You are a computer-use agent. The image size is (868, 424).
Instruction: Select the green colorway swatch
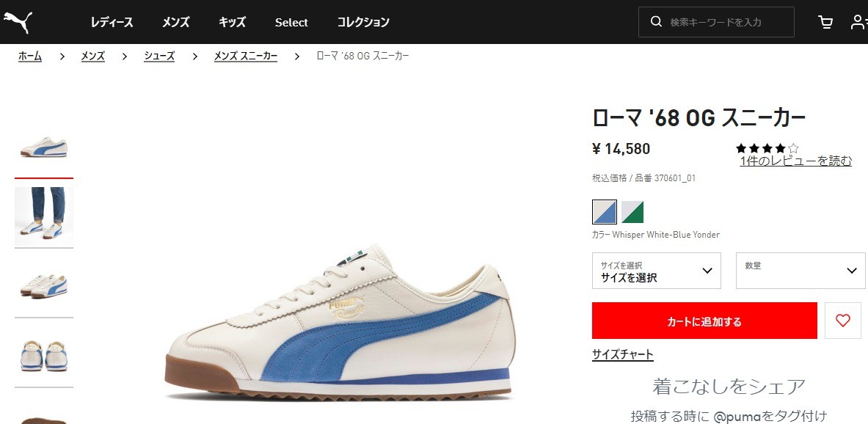pyautogui.click(x=632, y=213)
